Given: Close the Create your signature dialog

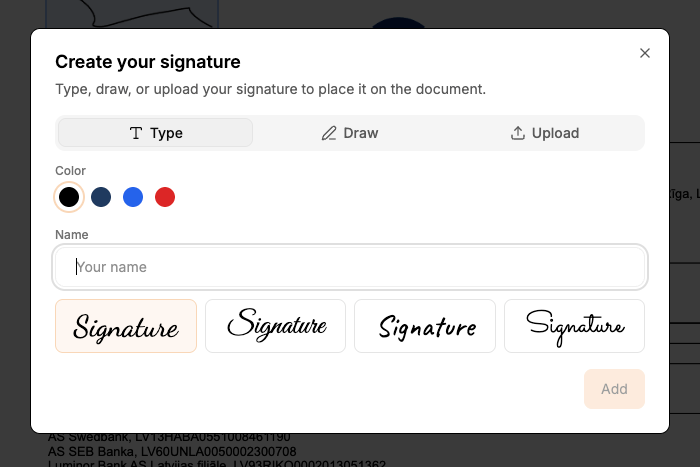Looking at the screenshot, I should 645,53.
